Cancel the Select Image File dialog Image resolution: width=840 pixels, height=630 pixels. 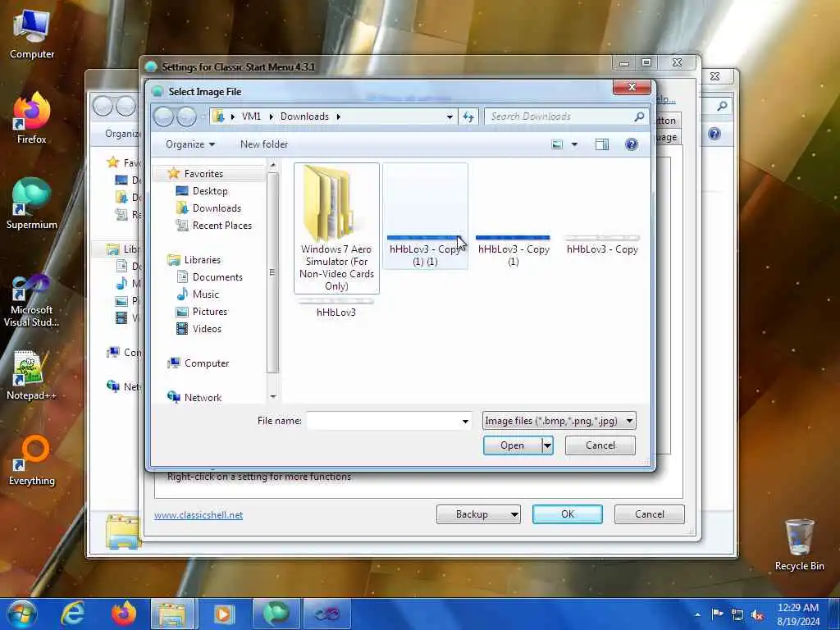600,445
